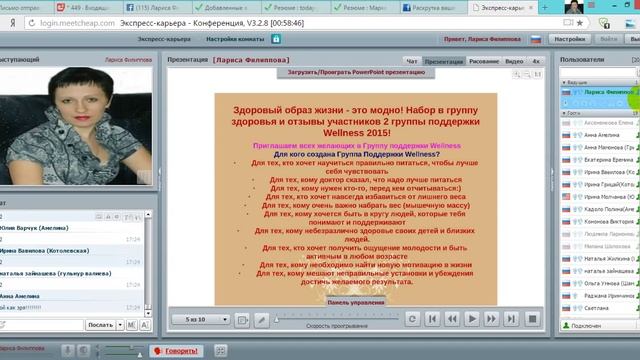The image size is (640, 360).
Task: Click the Russian flag language icon in header
Action: point(536,39)
